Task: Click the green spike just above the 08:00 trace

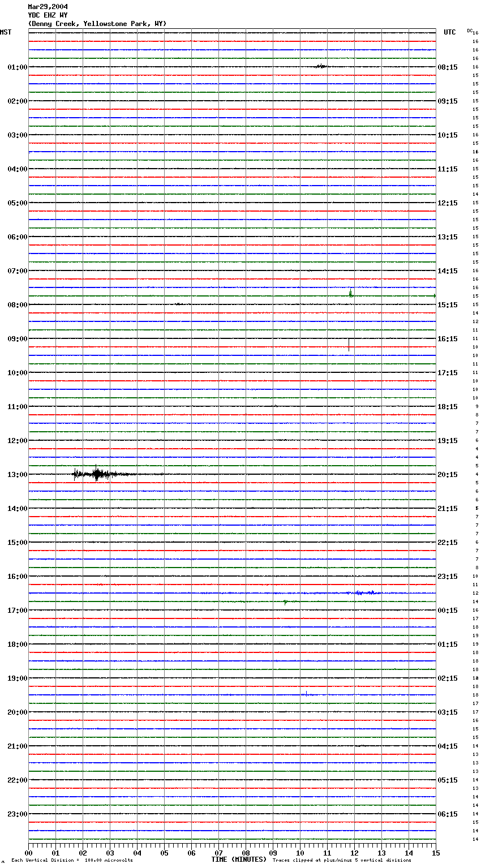Action: [351, 293]
